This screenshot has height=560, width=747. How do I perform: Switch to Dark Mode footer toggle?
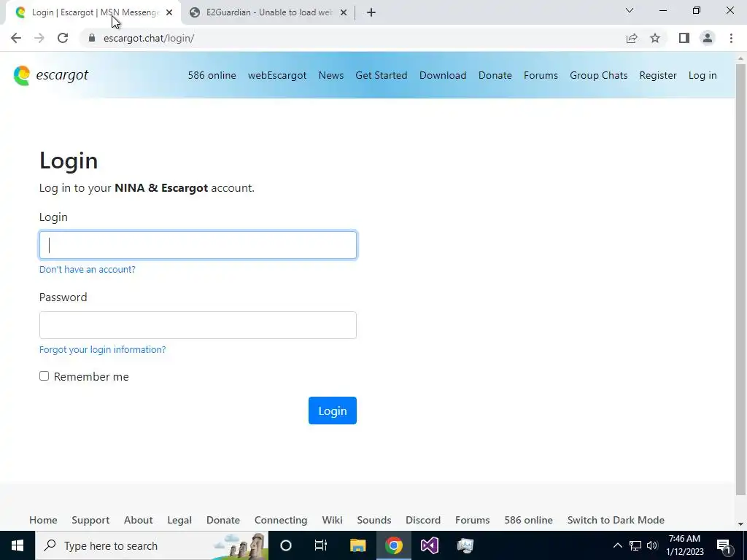(x=616, y=520)
